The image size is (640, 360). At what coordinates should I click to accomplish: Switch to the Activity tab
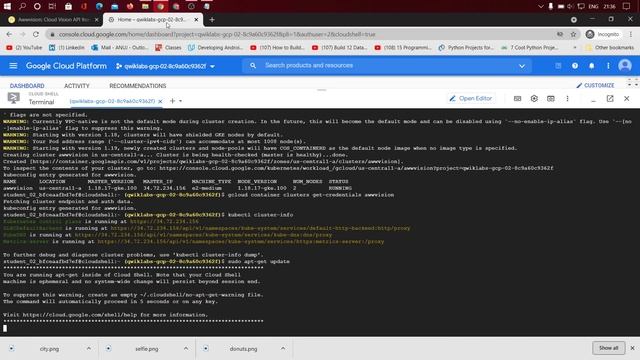tap(76, 86)
